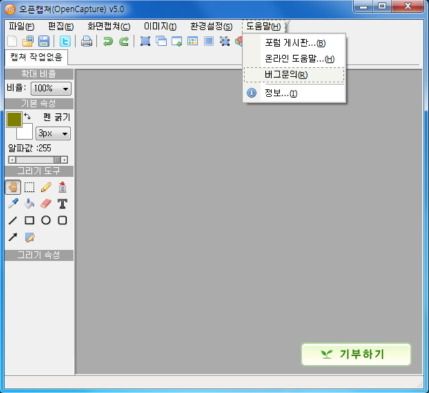The image size is (429, 393).
Task: Close the 도움말(H) menu
Action: [x=264, y=26]
